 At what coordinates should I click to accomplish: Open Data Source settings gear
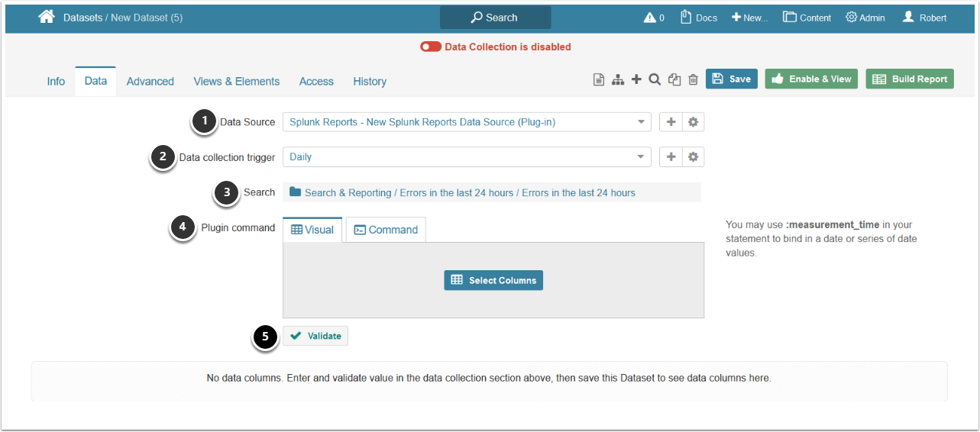pyautogui.click(x=693, y=122)
